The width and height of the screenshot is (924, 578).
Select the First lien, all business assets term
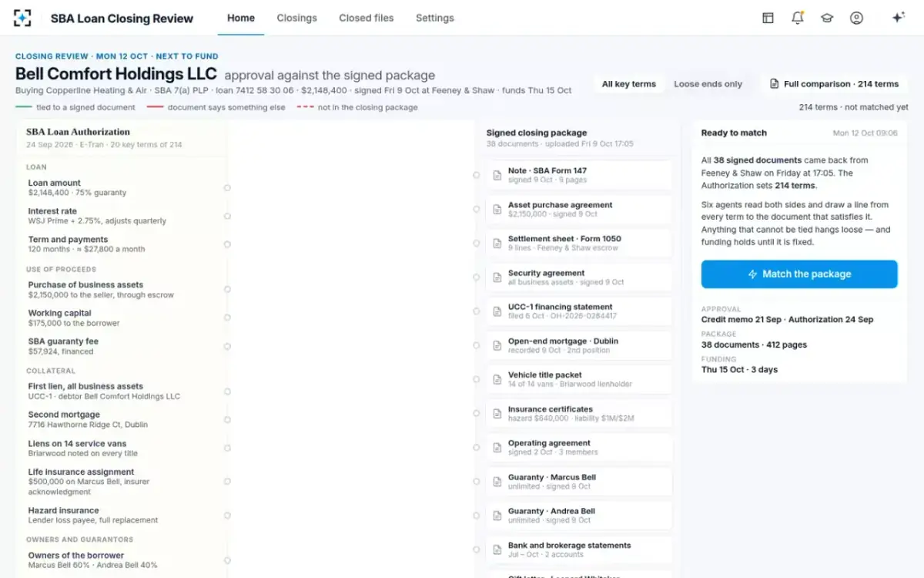point(123,391)
